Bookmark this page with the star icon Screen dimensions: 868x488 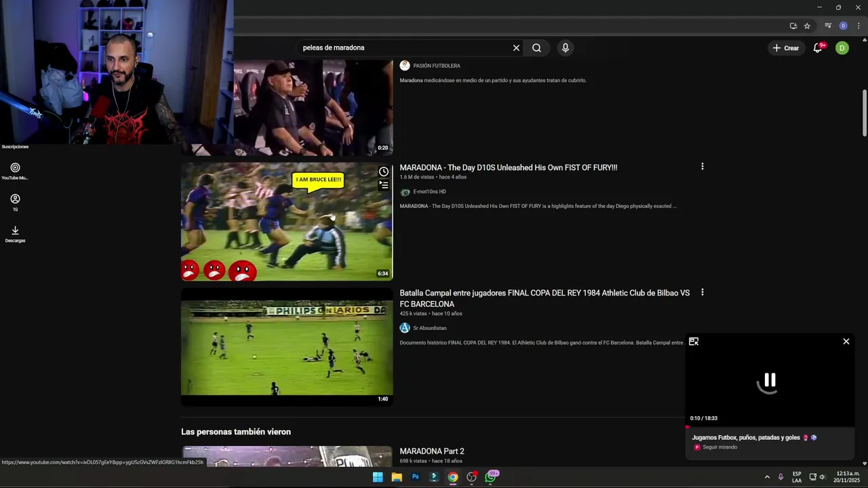point(807,26)
